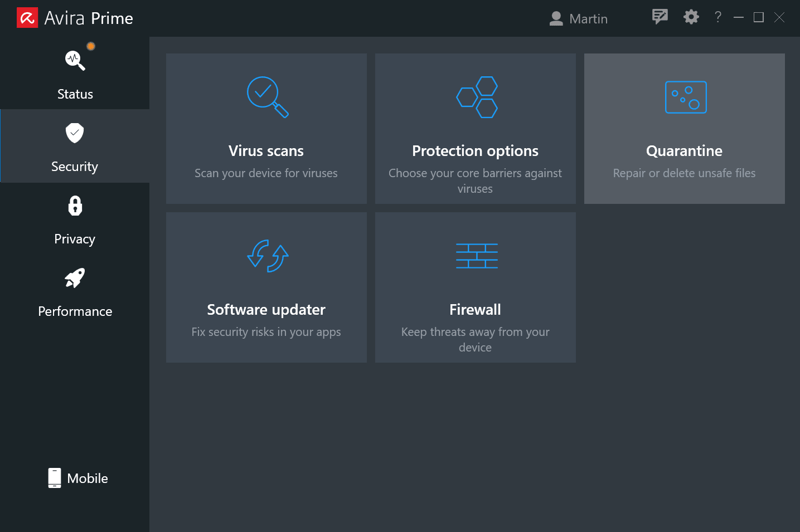Click the user profile avatar icon
Image resolution: width=800 pixels, height=532 pixels.
pyautogui.click(x=556, y=19)
